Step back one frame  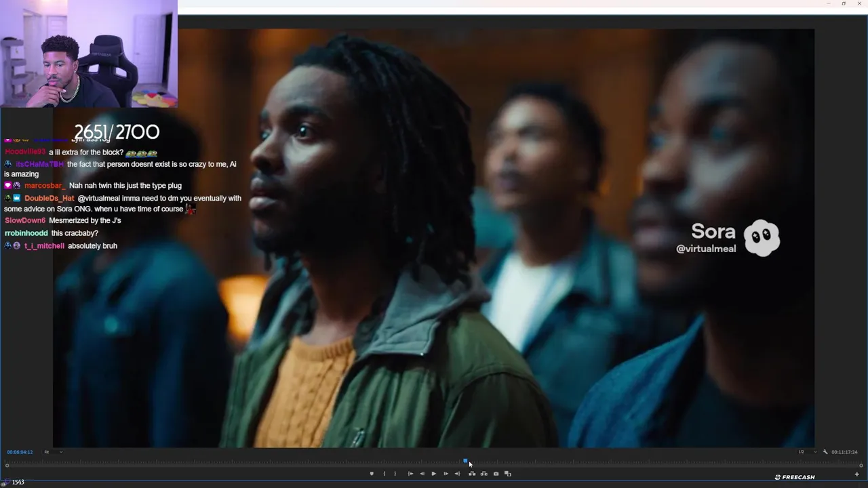click(x=422, y=474)
